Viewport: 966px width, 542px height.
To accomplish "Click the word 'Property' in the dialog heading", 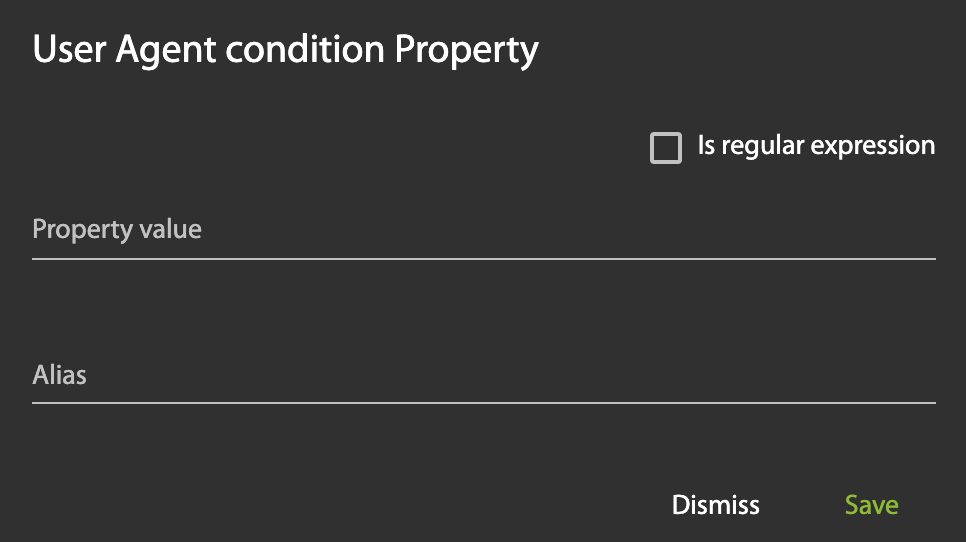I will pos(466,50).
